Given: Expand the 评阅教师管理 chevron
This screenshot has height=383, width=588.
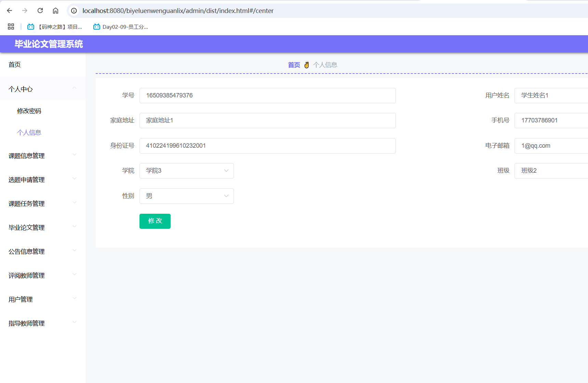Looking at the screenshot, I should (74, 275).
